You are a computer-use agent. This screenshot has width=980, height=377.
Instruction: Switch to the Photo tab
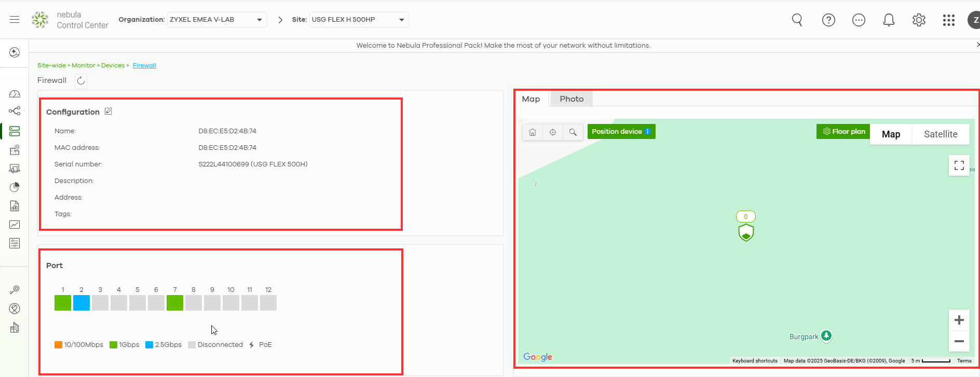pyautogui.click(x=571, y=99)
